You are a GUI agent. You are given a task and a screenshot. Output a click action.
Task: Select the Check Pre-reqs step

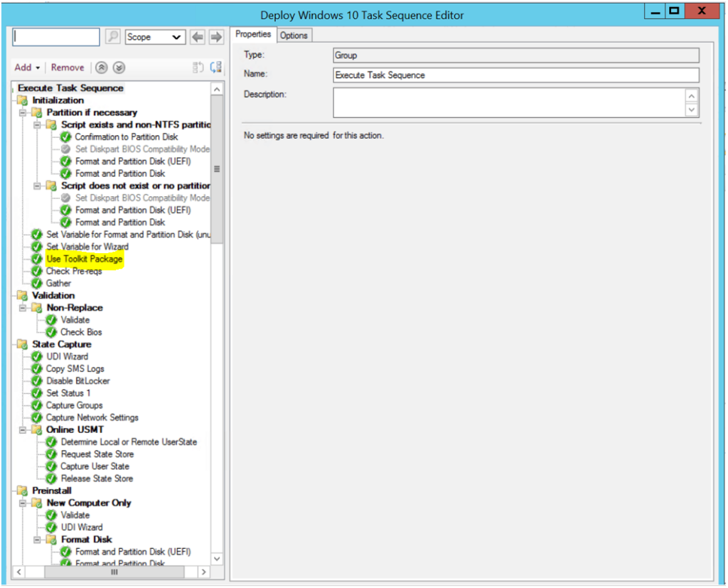coord(74,271)
